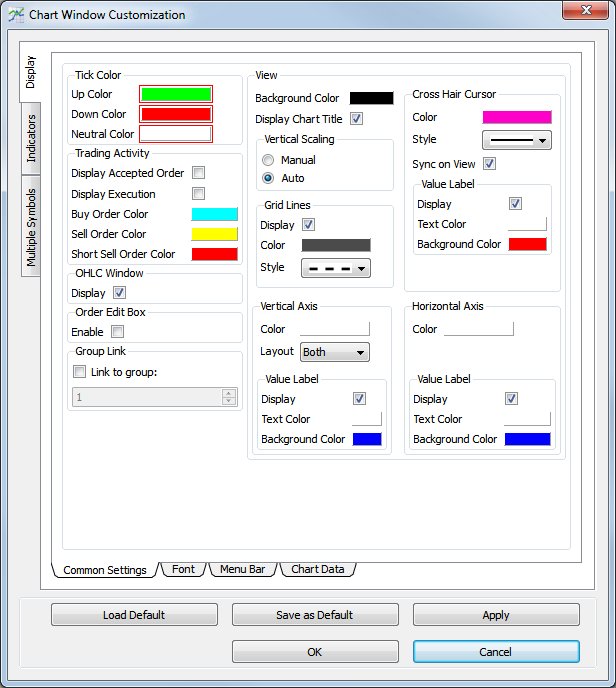Click the Link to group number field

(147, 397)
